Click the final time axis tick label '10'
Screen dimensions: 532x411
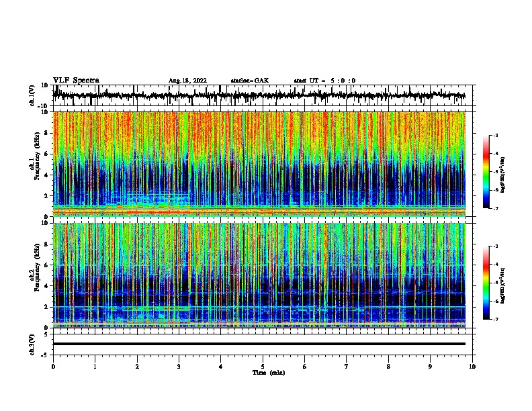point(472,367)
